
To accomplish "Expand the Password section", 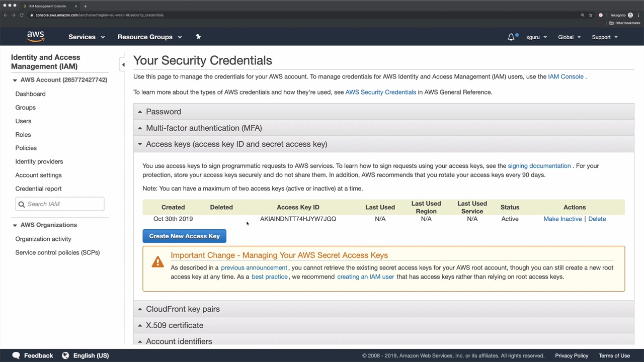I will pos(163,112).
